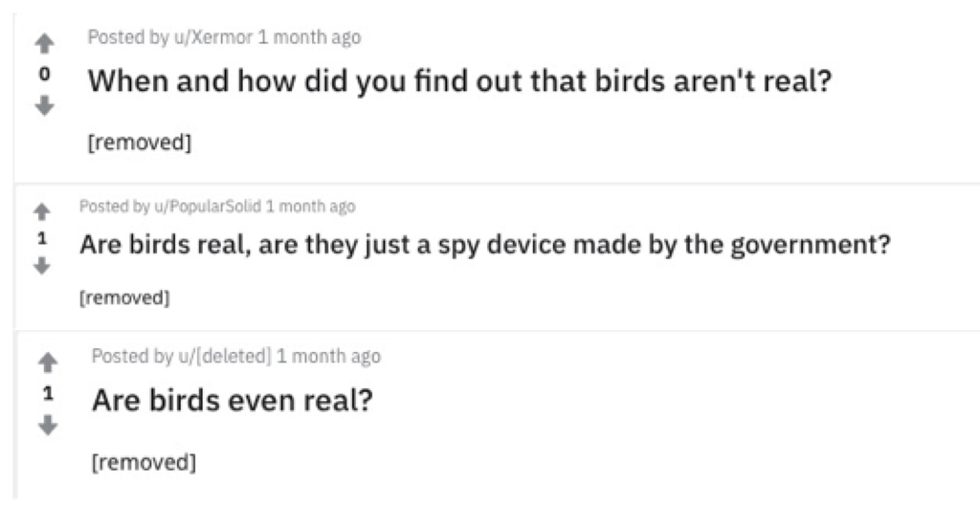
Task: Click '1 month ago' timestamp on Xermor's post
Action: pos(310,37)
